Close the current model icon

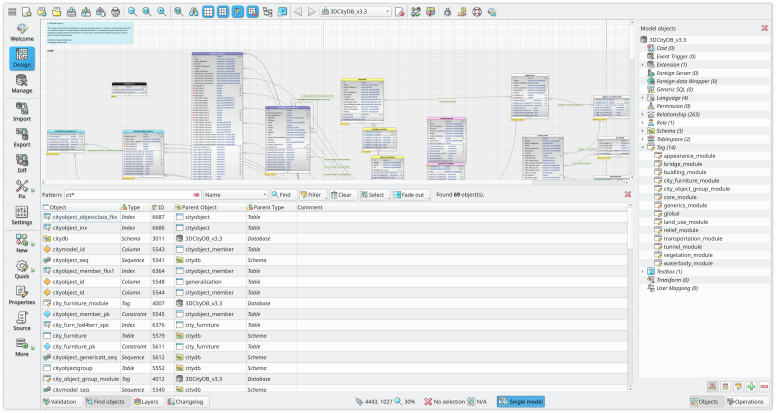click(x=400, y=11)
